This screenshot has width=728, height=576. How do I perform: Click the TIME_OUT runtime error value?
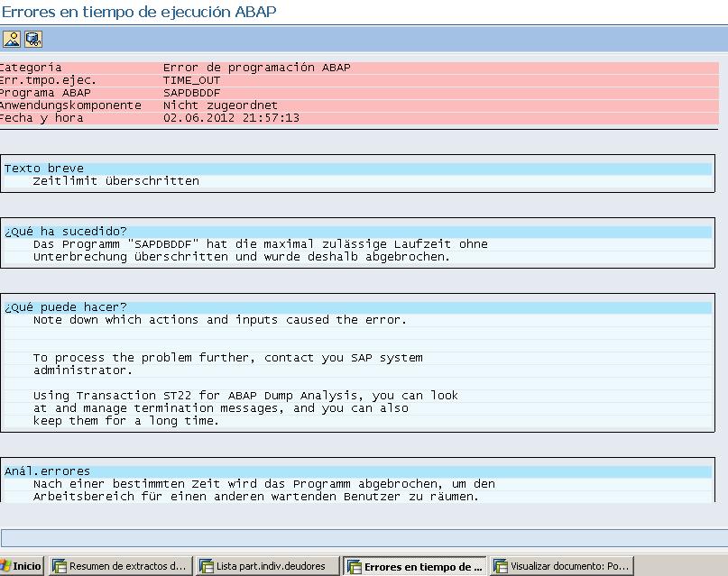tap(192, 80)
